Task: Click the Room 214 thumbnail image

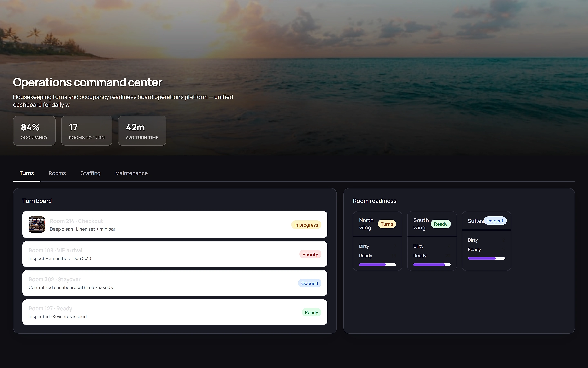Action: (x=37, y=224)
